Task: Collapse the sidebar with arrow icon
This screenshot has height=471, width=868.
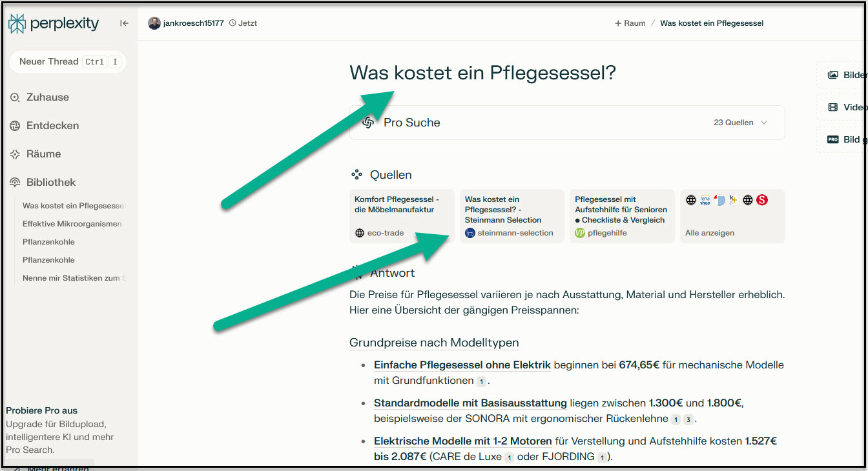Action: [124, 23]
